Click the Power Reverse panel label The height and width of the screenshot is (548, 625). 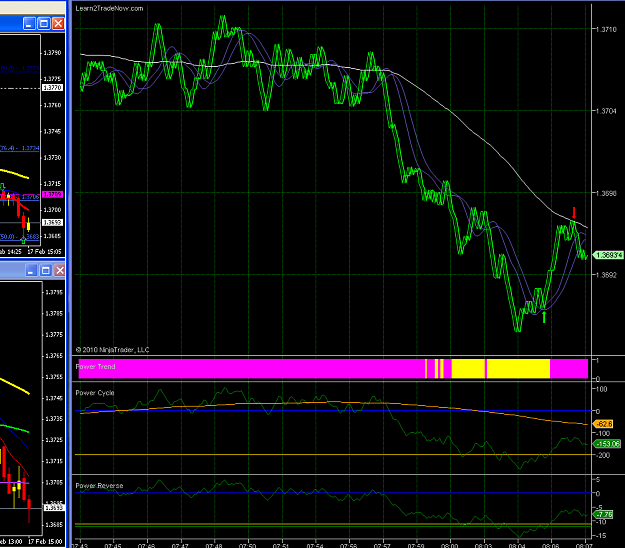99,486
